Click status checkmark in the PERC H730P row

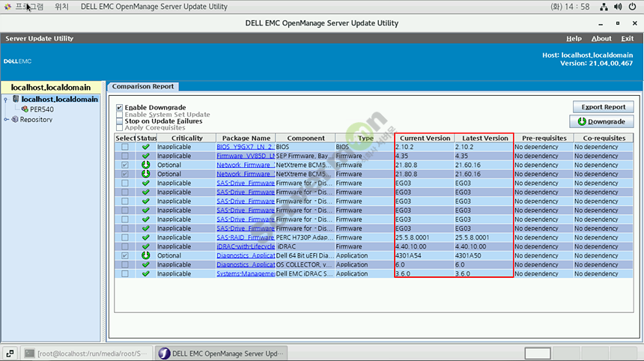(x=146, y=237)
